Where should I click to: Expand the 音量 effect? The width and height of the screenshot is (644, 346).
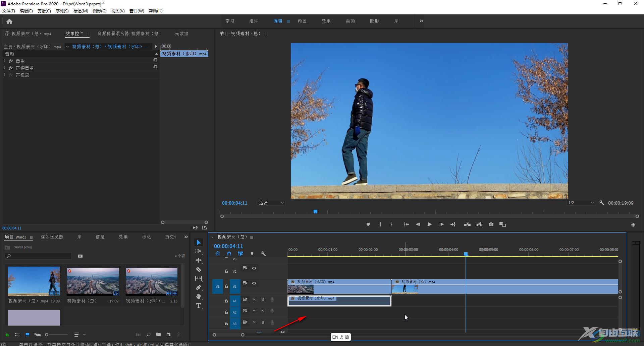[x=5, y=61]
